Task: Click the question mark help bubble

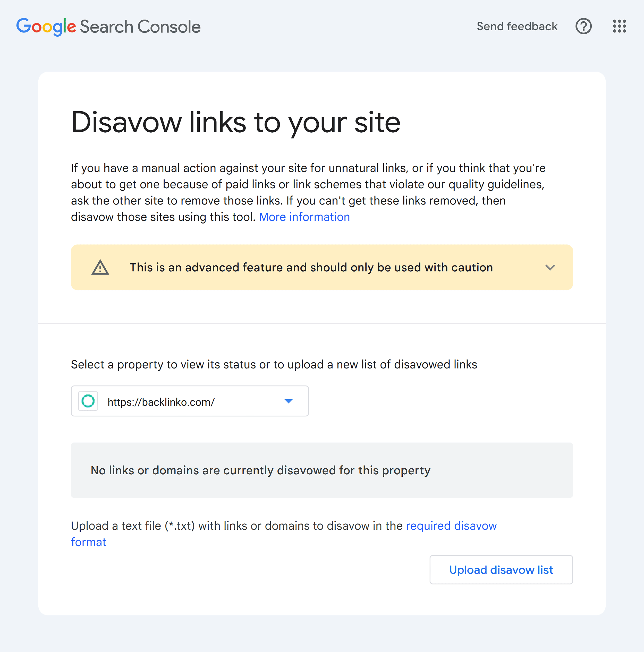Action: [x=583, y=26]
